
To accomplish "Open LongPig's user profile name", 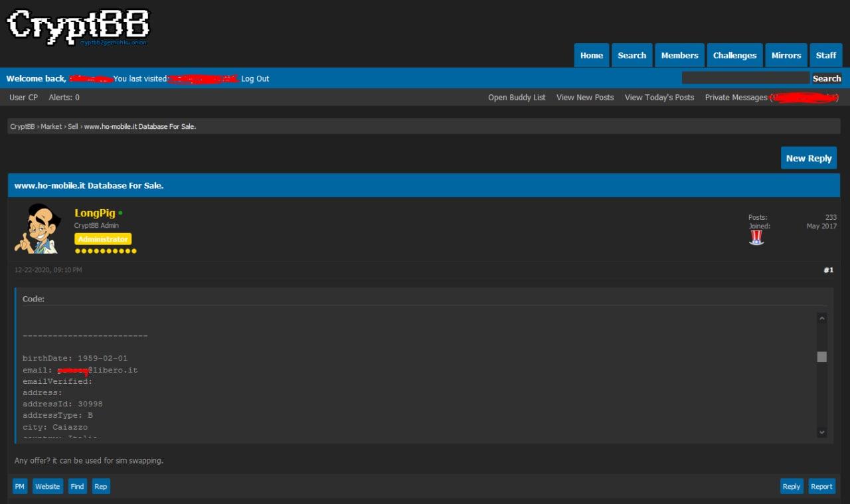I will [x=95, y=213].
